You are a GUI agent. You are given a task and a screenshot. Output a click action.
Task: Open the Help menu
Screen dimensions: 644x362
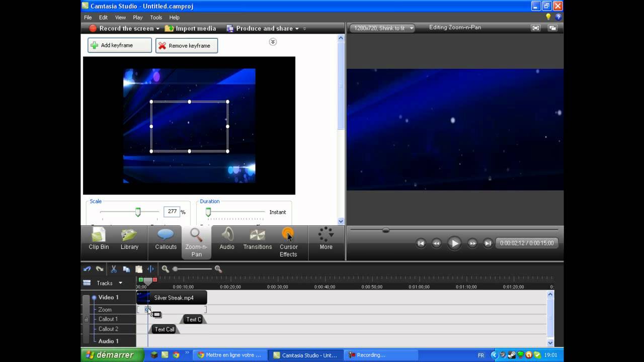[174, 18]
